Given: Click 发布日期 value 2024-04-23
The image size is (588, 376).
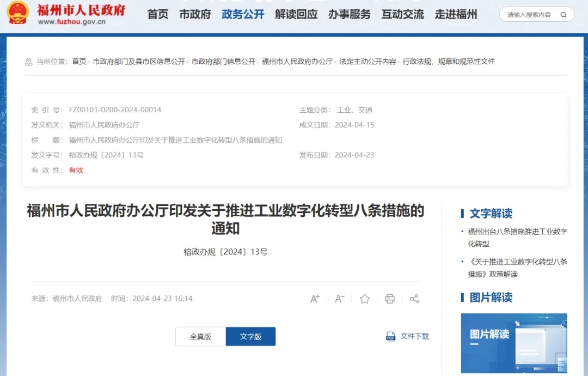Looking at the screenshot, I should pyautogui.click(x=354, y=155).
